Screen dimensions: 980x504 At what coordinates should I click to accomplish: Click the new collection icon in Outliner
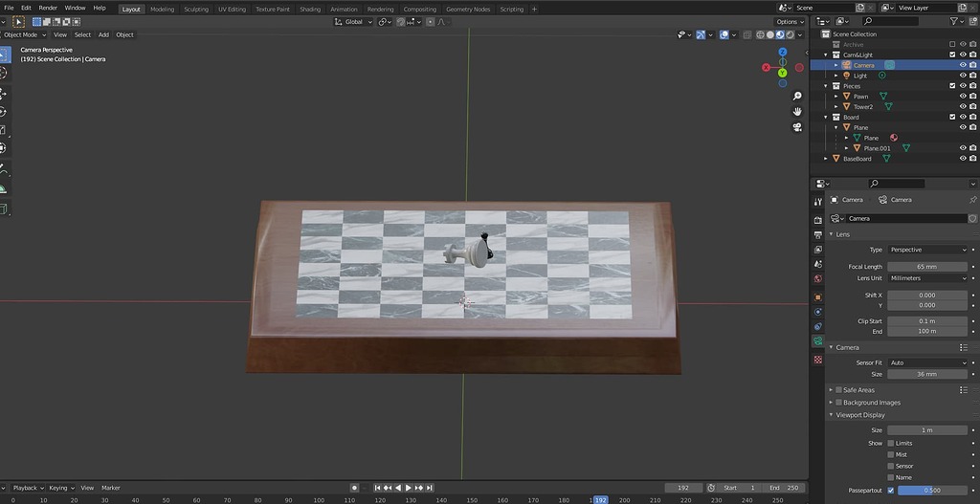(x=972, y=21)
